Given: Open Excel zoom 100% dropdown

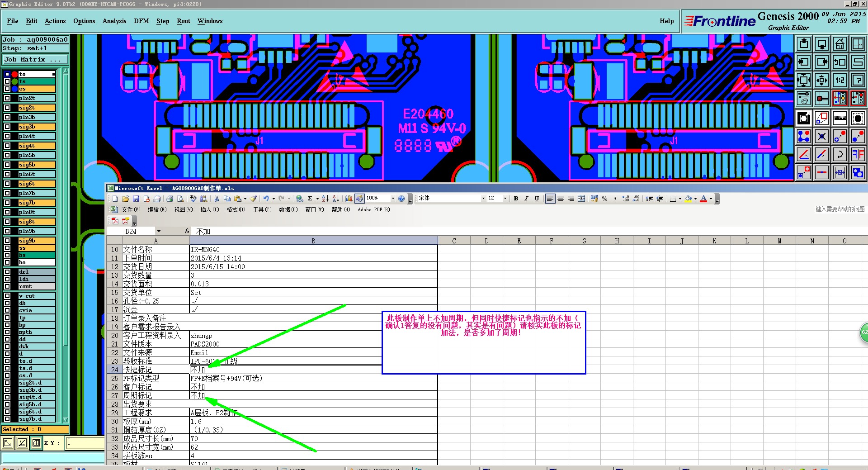Looking at the screenshot, I should pos(393,199).
